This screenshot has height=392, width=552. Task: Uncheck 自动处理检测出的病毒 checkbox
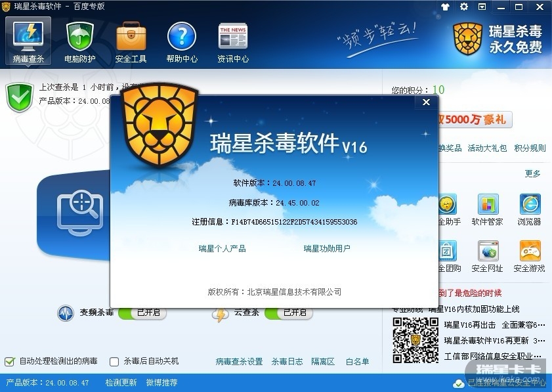(9, 361)
